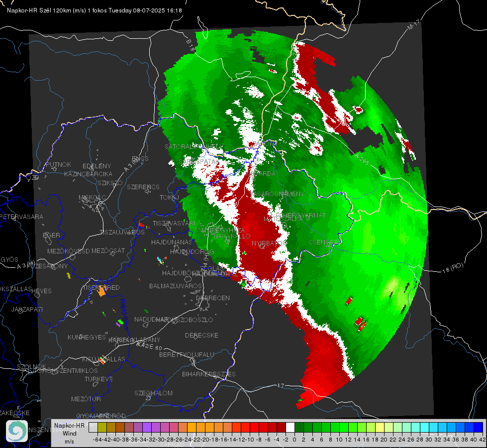Click the TOKAJ city label
Viewport: 487px width, 448px height.
169,198
